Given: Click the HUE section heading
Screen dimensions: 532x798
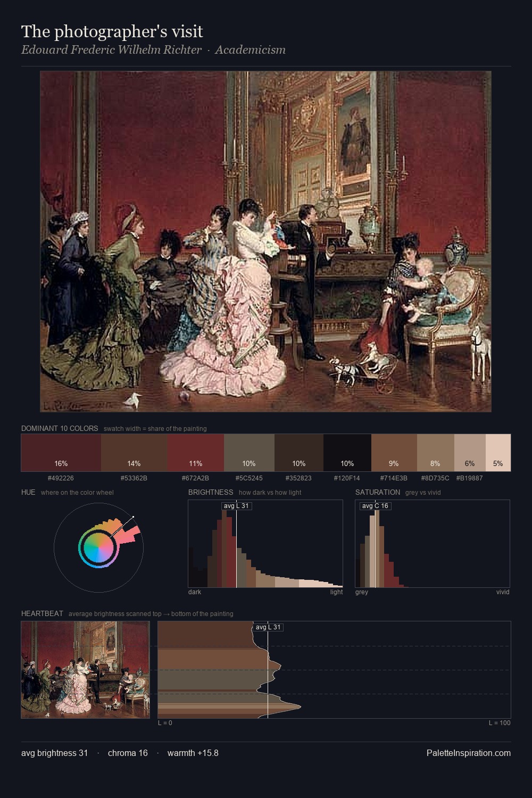Looking at the screenshot, I should tap(28, 492).
